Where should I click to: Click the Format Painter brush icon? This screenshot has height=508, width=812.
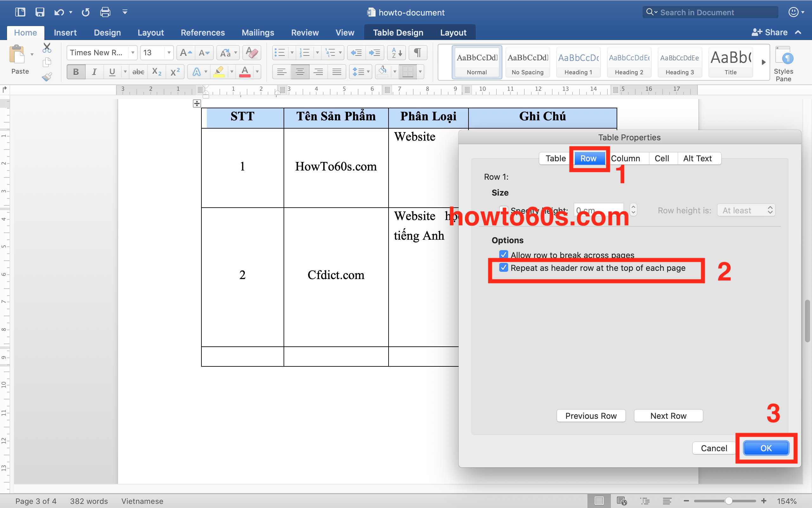click(47, 77)
